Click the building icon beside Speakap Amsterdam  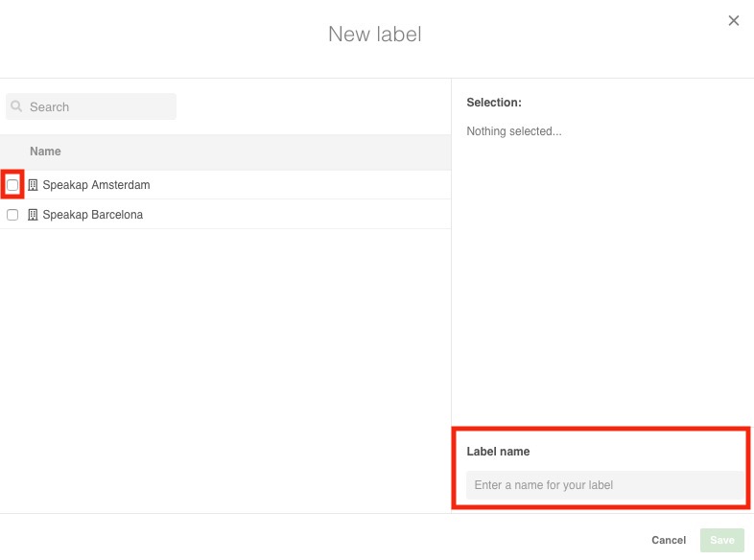coord(33,185)
